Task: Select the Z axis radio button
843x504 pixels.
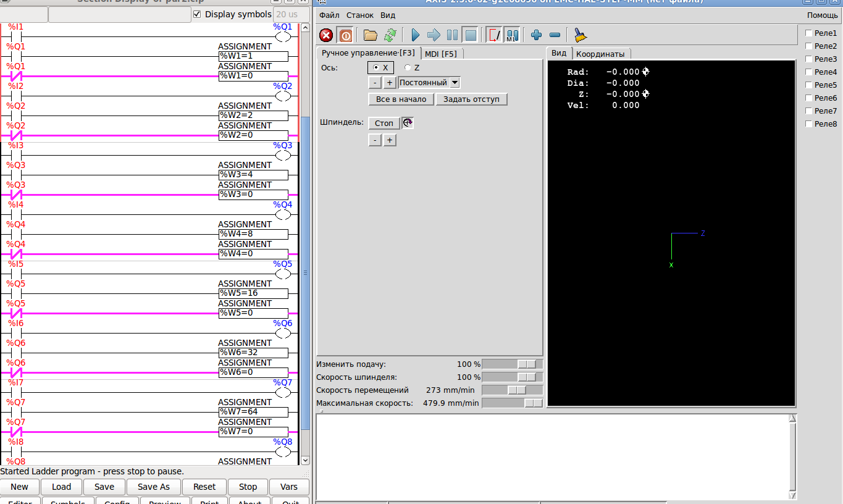Action: (x=411, y=67)
